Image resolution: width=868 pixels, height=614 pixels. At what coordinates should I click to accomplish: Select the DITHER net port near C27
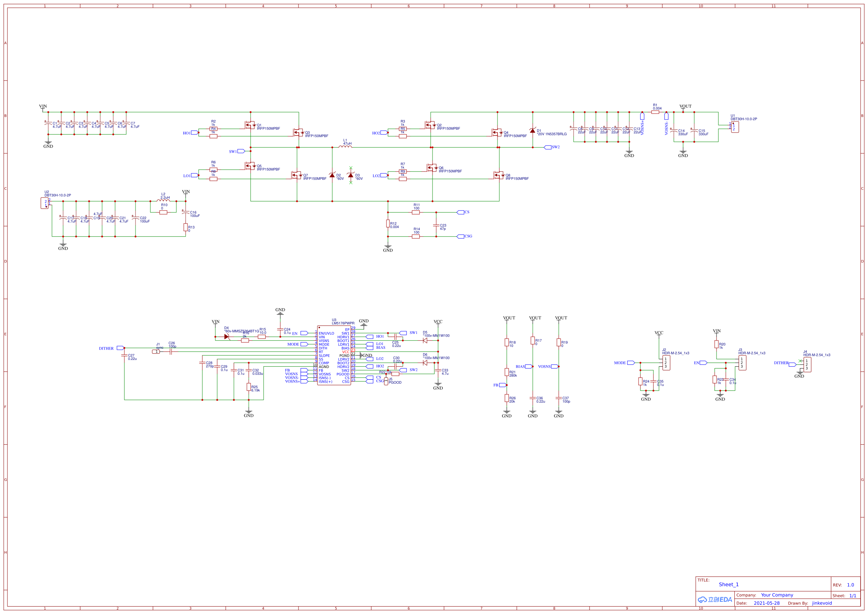pyautogui.click(x=120, y=348)
